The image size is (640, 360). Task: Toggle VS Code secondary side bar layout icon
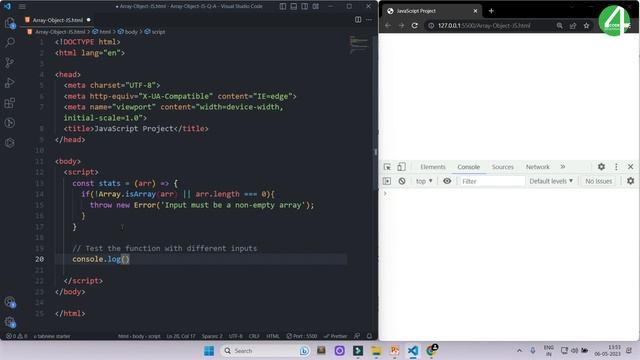click(305, 6)
